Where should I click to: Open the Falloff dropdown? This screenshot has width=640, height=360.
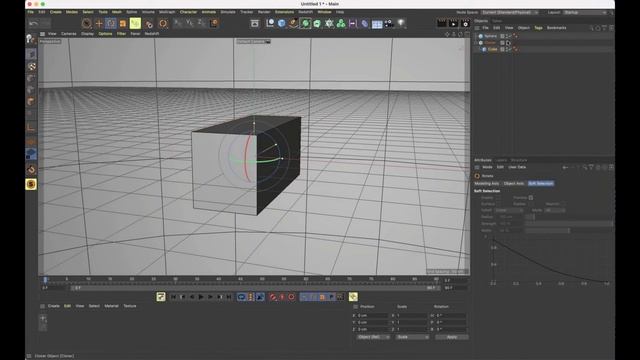509,210
